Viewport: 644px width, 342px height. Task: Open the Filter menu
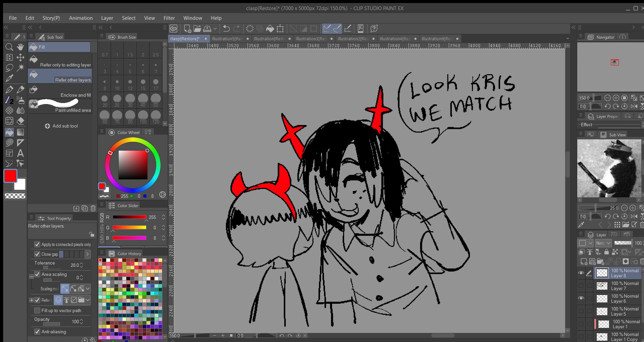[x=169, y=18]
